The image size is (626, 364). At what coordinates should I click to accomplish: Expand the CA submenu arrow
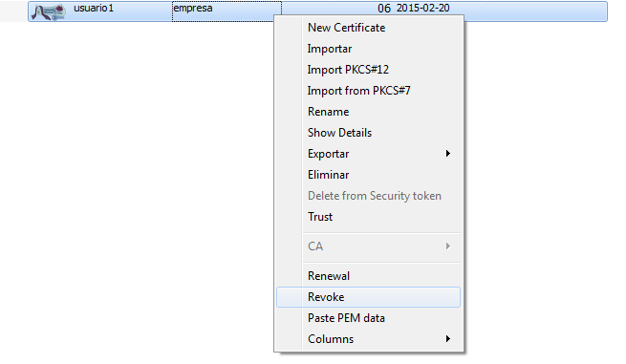pos(448,246)
